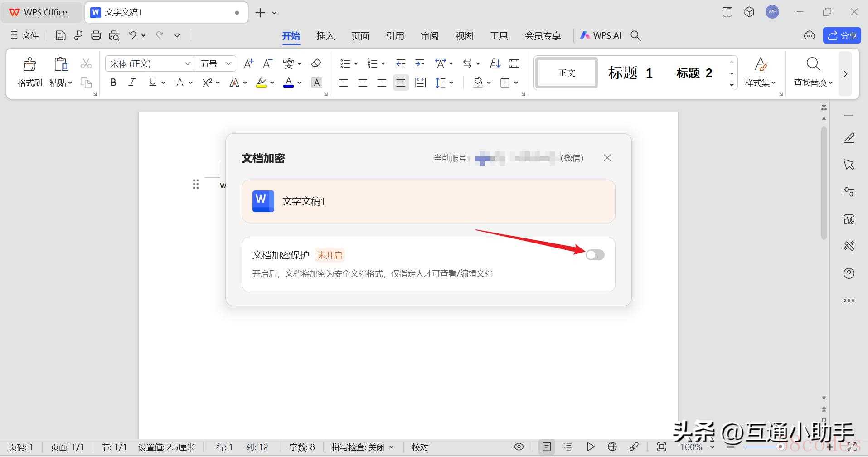Screen dimensions: 868x457
Task: Open Find and Replace (查找替换) magnifier
Action: pos(813,65)
